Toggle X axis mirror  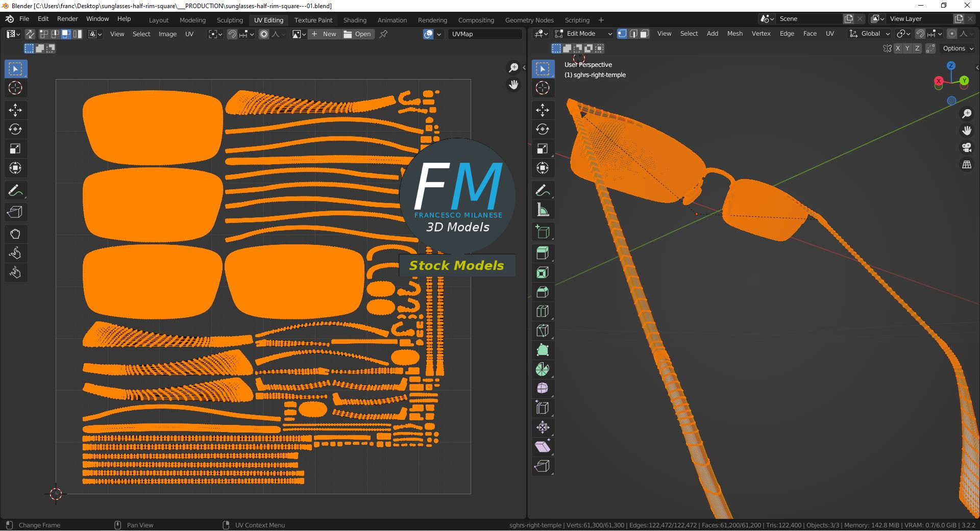coord(898,48)
